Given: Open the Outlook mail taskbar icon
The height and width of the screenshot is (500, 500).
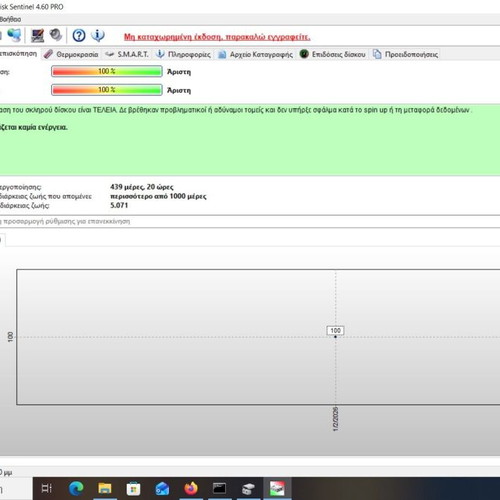Looking at the screenshot, I should point(162,489).
